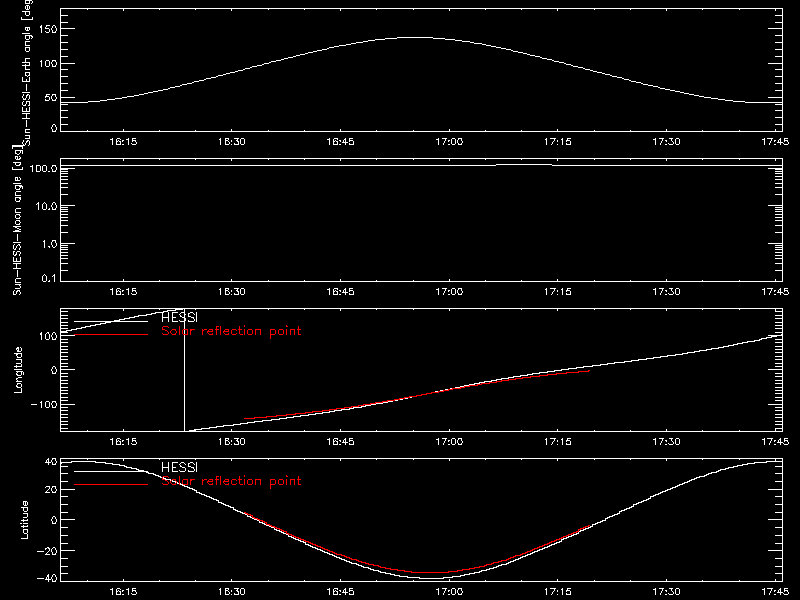
Task: Click 16:45 time label under Latitude plot
Action: point(340,592)
